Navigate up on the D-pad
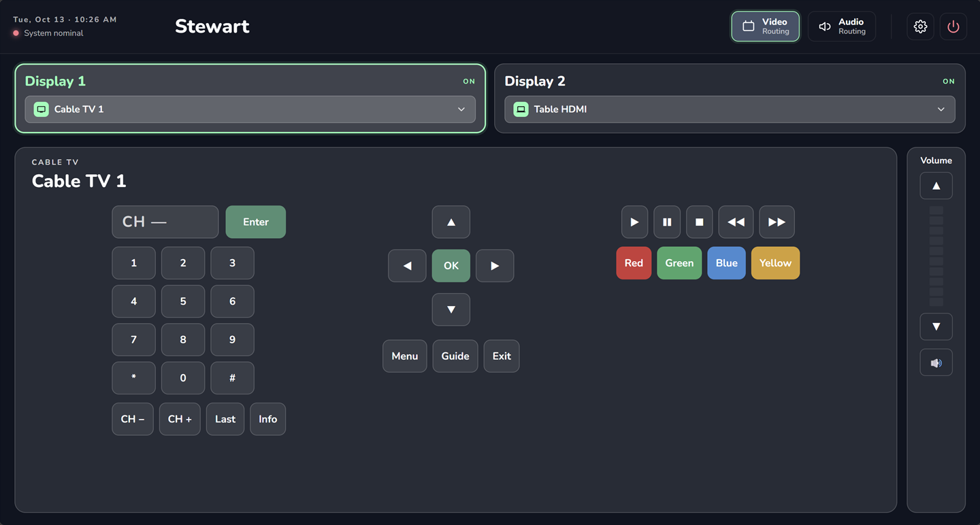This screenshot has width=980, height=525. tap(451, 222)
